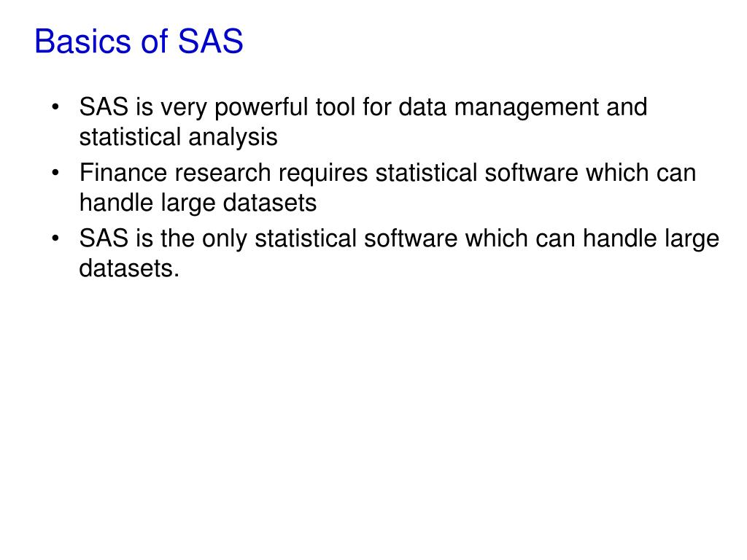747x560 pixels.
Task: Click the text line "handle large datasets"
Action: pyautogui.click(x=198, y=203)
